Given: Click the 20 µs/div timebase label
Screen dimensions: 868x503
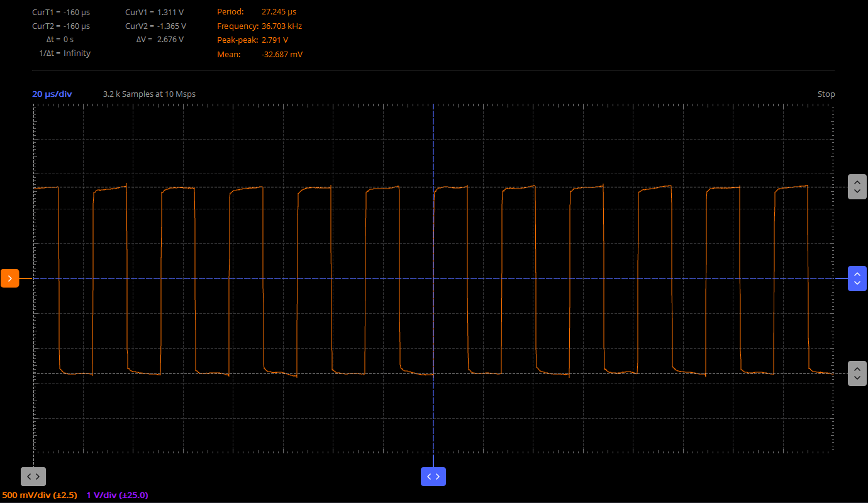Looking at the screenshot, I should pos(52,94).
